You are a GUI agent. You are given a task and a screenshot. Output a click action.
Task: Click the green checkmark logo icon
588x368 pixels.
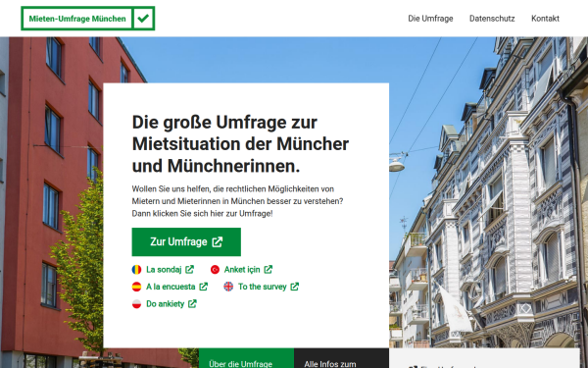pos(143,18)
